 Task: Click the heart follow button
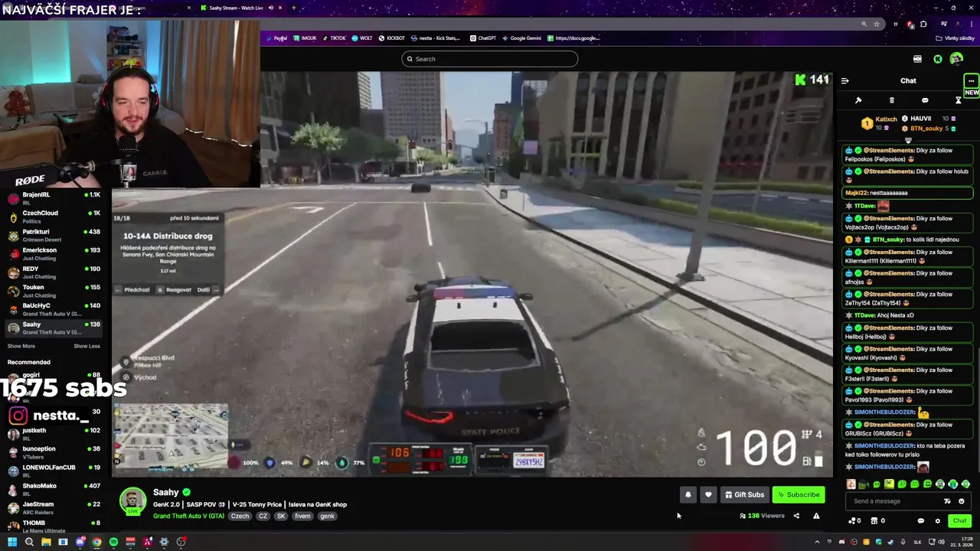point(708,494)
